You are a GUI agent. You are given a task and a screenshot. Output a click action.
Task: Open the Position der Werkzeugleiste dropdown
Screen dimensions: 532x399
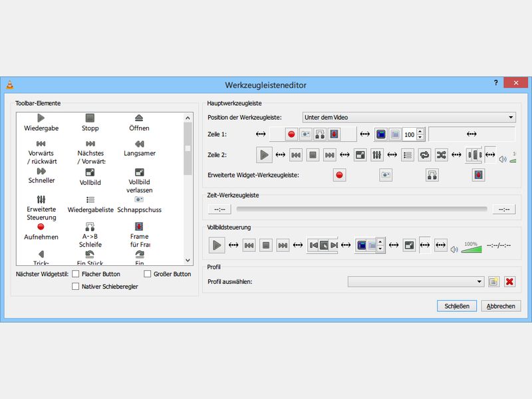[x=408, y=118]
